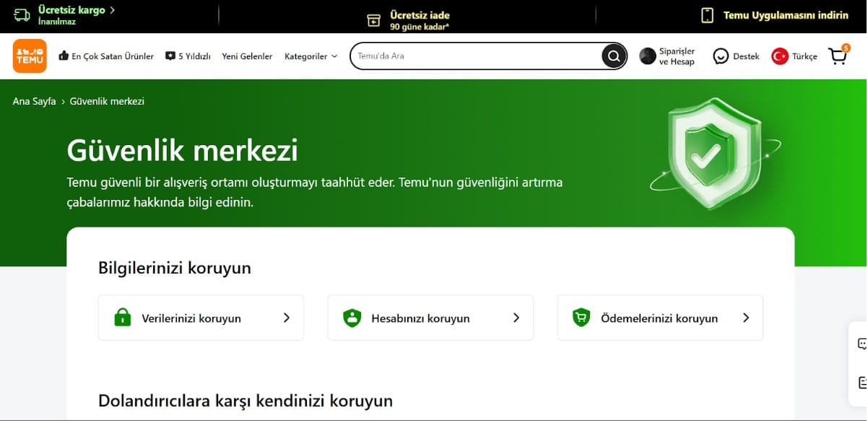The height and width of the screenshot is (428, 868).
Task: Go to Ana Sayfa via the breadcrumb
Action: pos(32,101)
